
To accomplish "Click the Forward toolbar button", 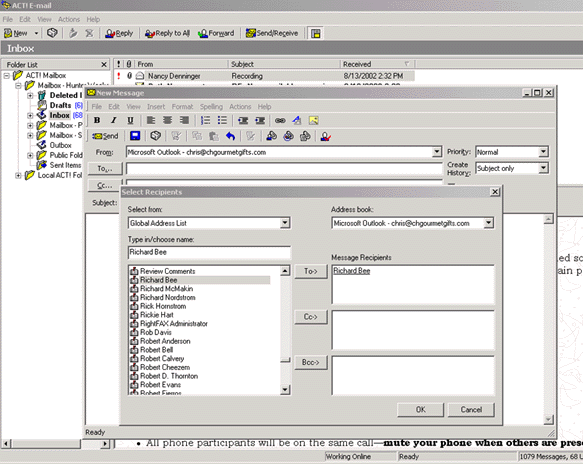I will pos(216,33).
